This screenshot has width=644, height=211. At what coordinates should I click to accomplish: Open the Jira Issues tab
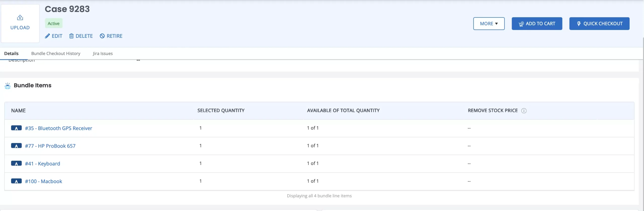click(x=103, y=53)
